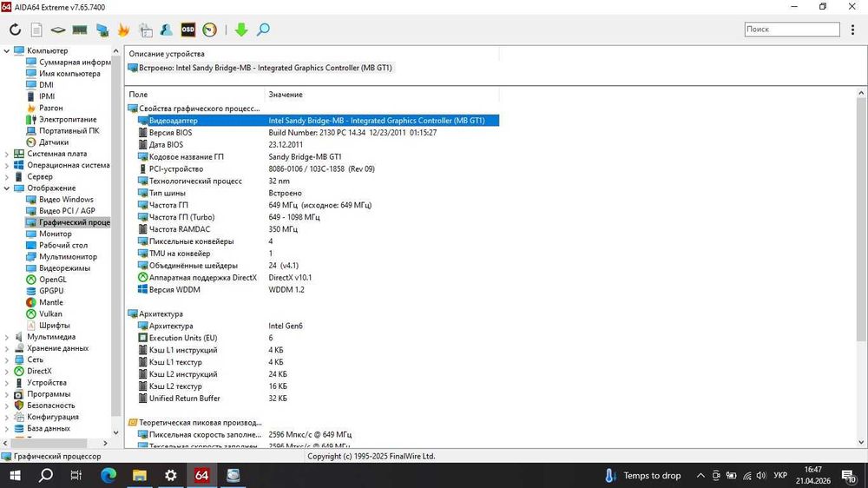Open Видеорежимы tree item
This screenshot has height=488, width=868.
(64, 268)
